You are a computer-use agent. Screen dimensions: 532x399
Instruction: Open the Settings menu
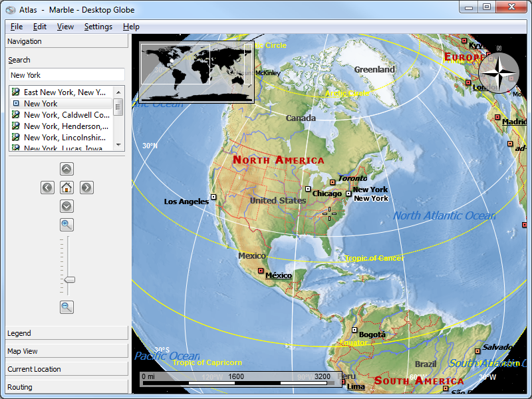pyautogui.click(x=98, y=27)
